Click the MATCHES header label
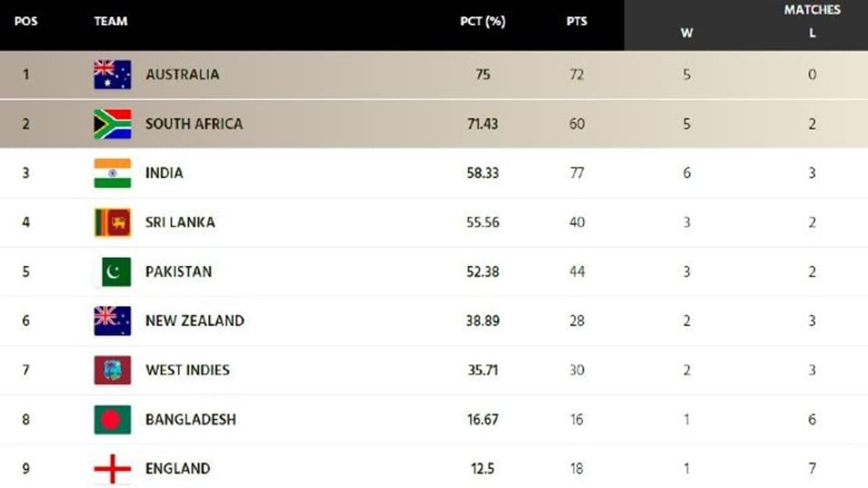Viewport: 868px width, 488px height. coord(812,9)
